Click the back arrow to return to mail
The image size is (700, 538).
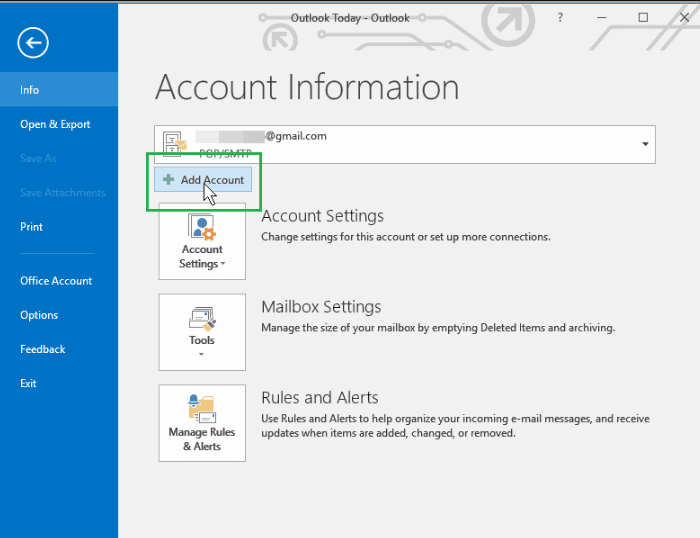pyautogui.click(x=33, y=42)
